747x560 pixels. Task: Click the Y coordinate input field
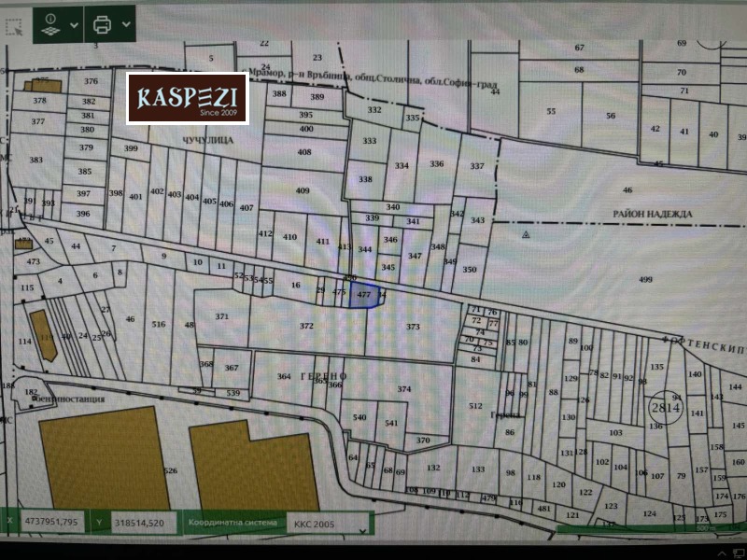144,523
